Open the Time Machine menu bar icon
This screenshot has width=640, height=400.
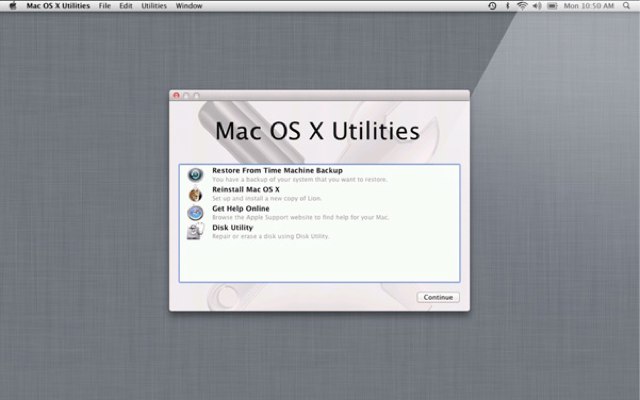[492, 6]
